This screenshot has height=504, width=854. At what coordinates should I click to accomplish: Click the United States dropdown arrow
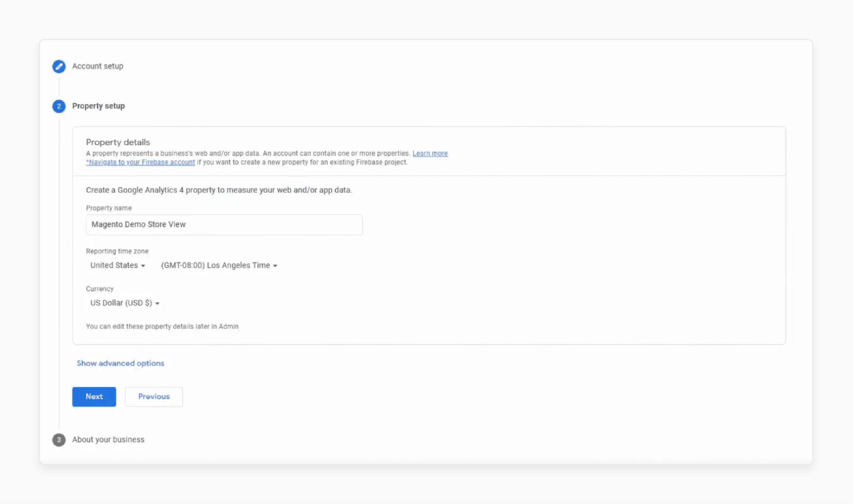pyautogui.click(x=143, y=266)
